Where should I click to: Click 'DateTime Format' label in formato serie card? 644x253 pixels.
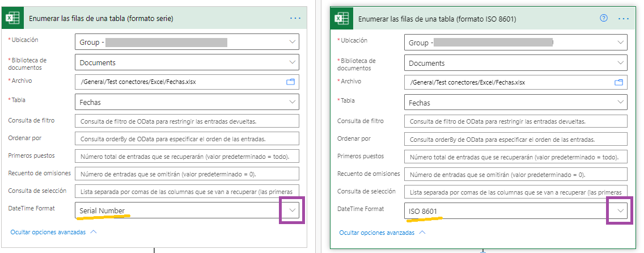(x=31, y=208)
